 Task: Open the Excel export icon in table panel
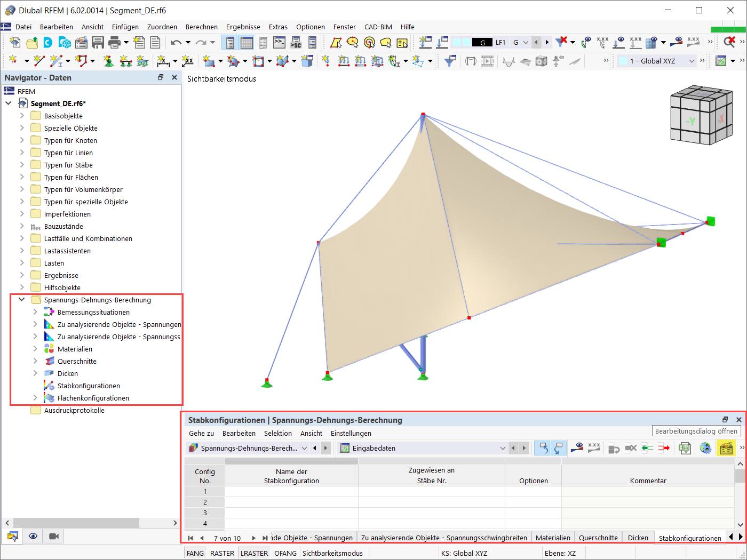coord(685,448)
